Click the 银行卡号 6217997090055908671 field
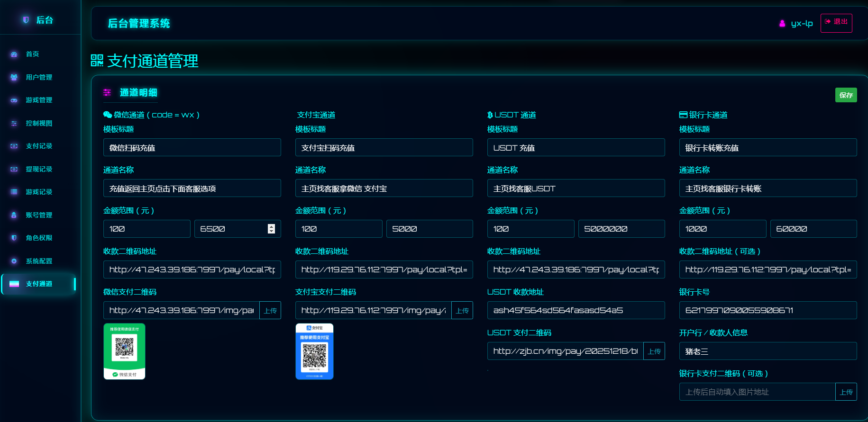The height and width of the screenshot is (422, 868). (x=768, y=310)
